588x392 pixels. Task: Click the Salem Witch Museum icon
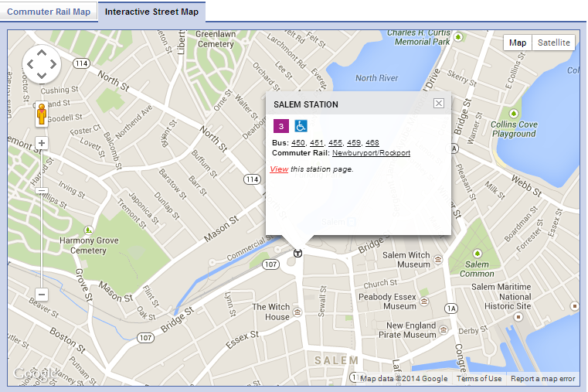point(437,260)
